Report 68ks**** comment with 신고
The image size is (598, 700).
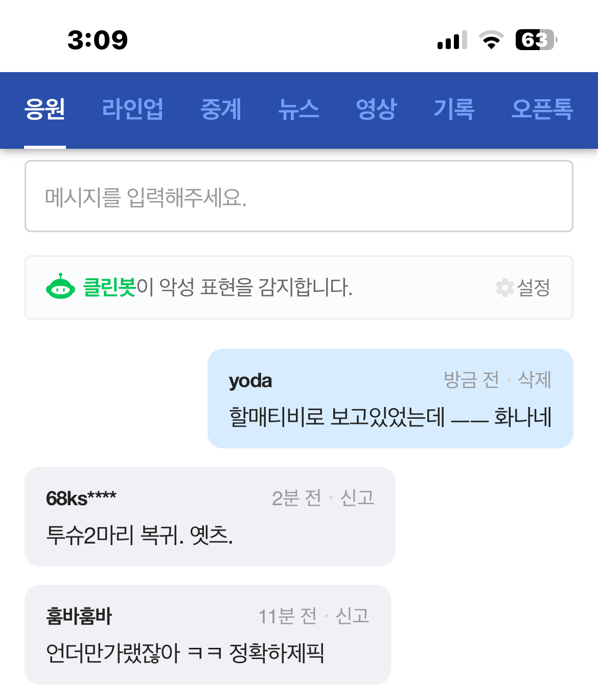[x=357, y=498]
